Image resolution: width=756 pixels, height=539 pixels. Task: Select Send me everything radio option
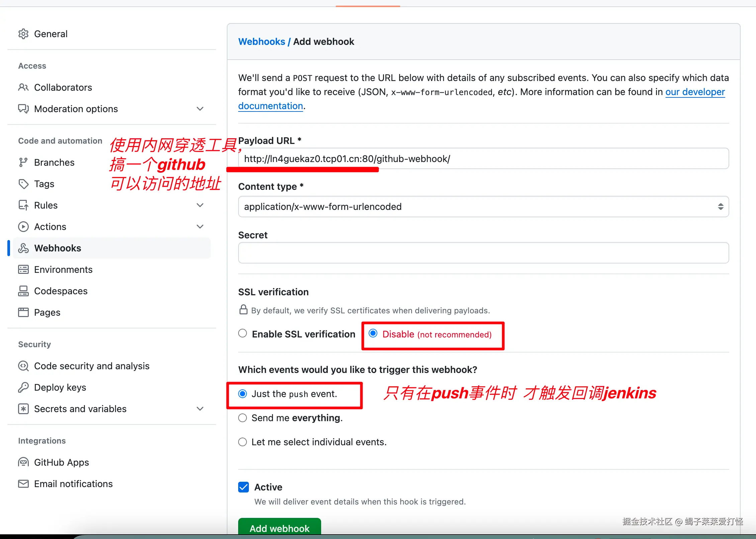243,418
